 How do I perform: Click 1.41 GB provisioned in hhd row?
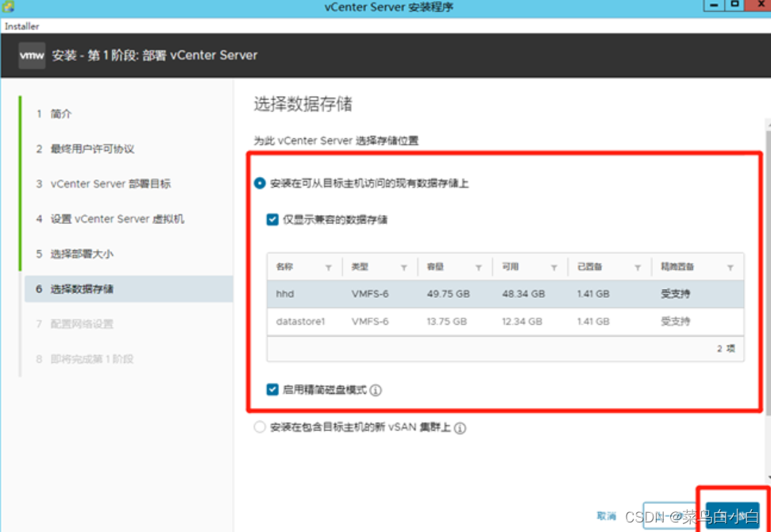(x=593, y=294)
